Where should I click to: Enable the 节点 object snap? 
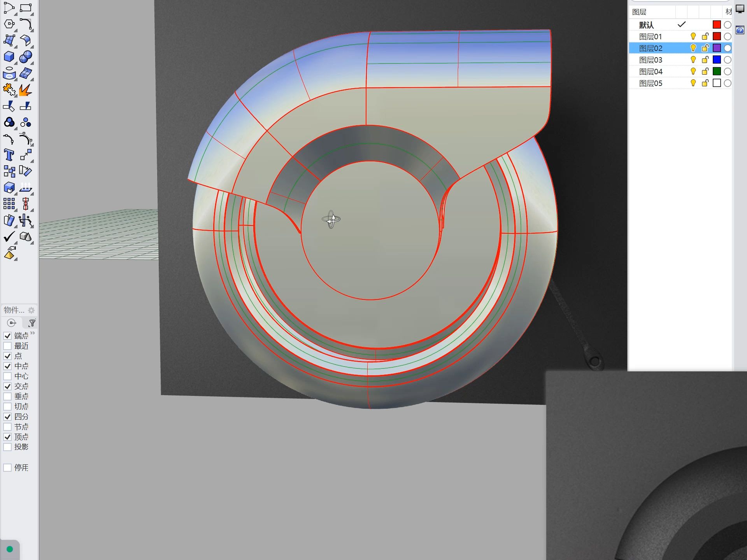pos(7,427)
